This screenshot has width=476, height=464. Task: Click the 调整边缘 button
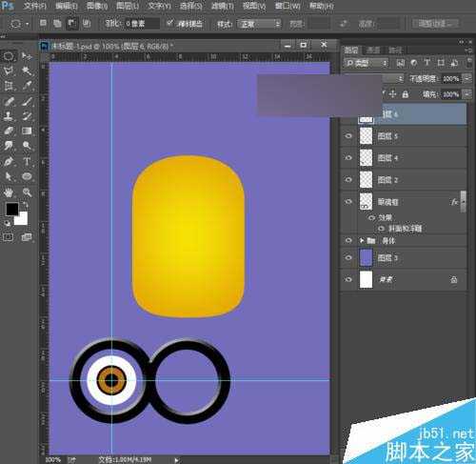[435, 24]
